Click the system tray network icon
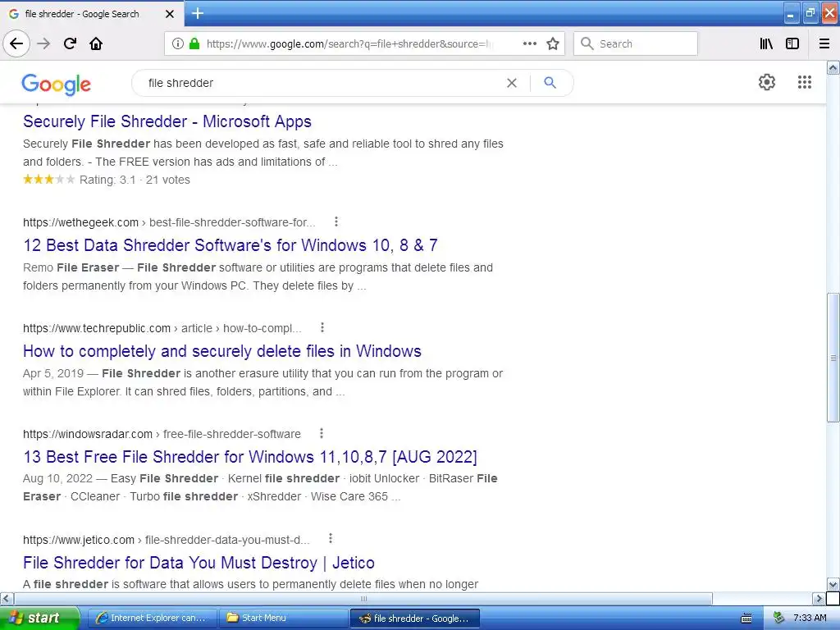 [779, 619]
